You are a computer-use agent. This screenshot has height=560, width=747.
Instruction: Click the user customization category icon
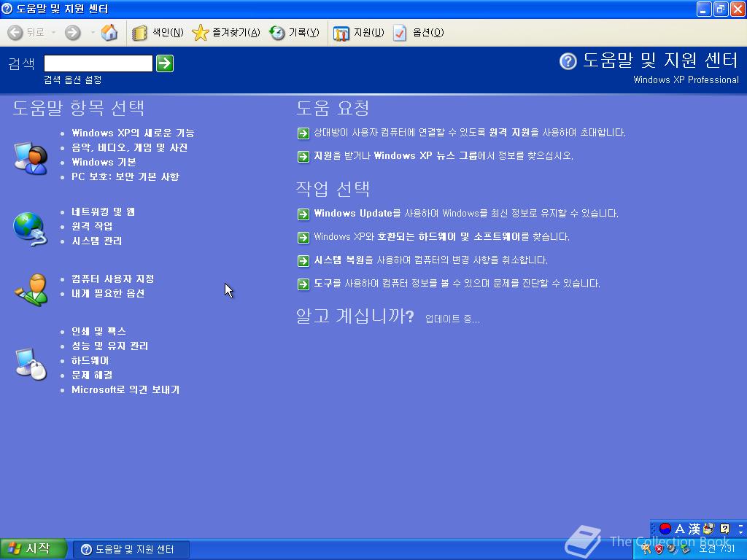tap(31, 289)
